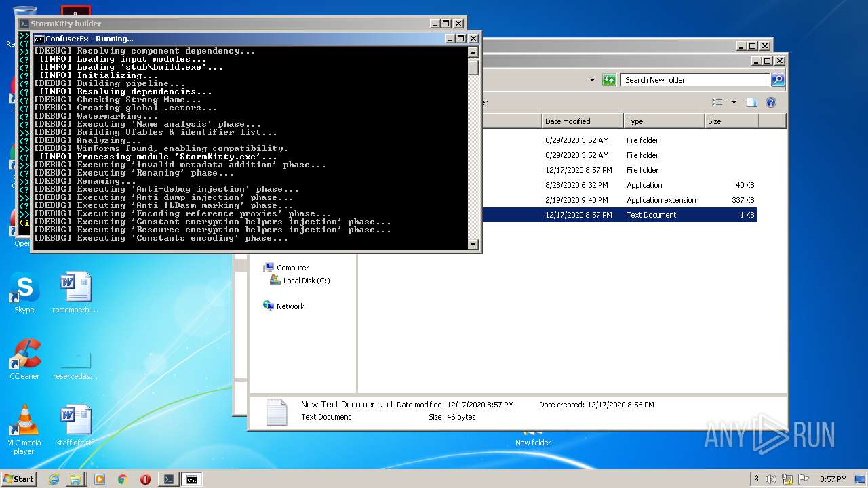Open Action Center flag icon
The image size is (868, 488).
pos(804,479)
